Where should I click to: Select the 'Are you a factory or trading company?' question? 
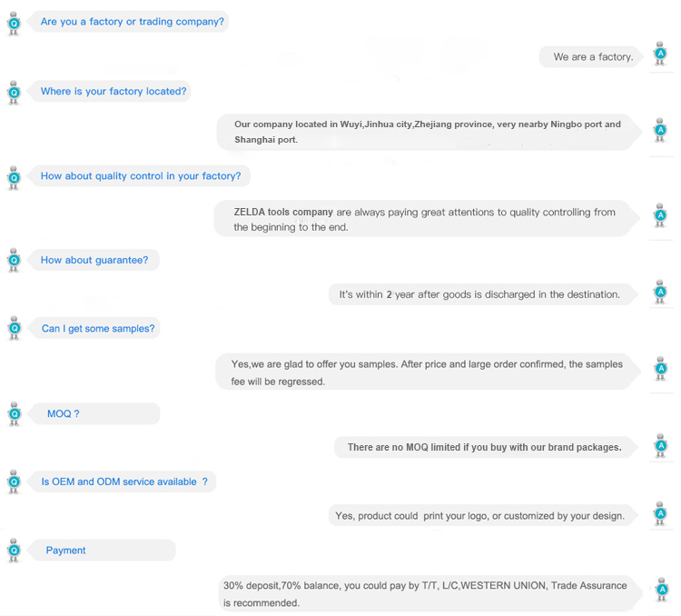[x=132, y=22]
